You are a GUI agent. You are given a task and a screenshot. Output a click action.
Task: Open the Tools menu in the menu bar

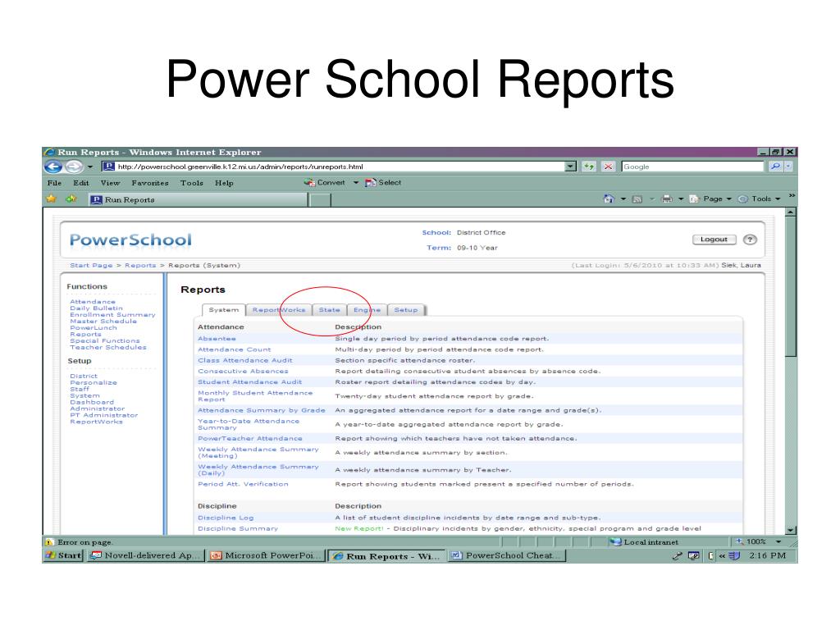[192, 183]
